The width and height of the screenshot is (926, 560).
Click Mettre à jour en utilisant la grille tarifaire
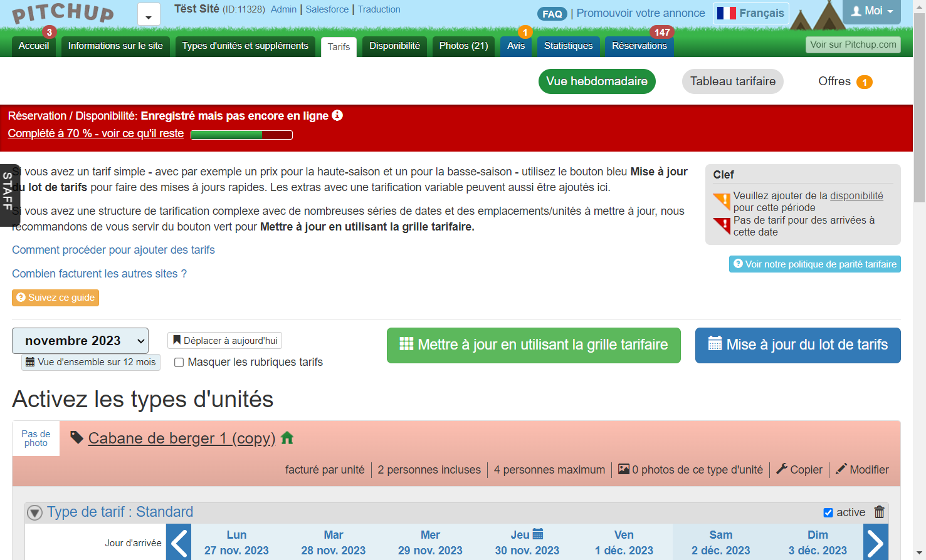[534, 345]
